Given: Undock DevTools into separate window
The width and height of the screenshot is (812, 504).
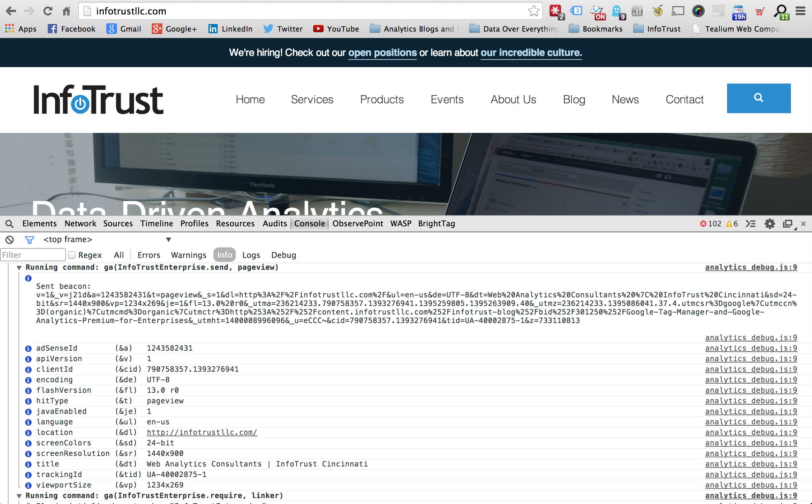Looking at the screenshot, I should (x=788, y=224).
